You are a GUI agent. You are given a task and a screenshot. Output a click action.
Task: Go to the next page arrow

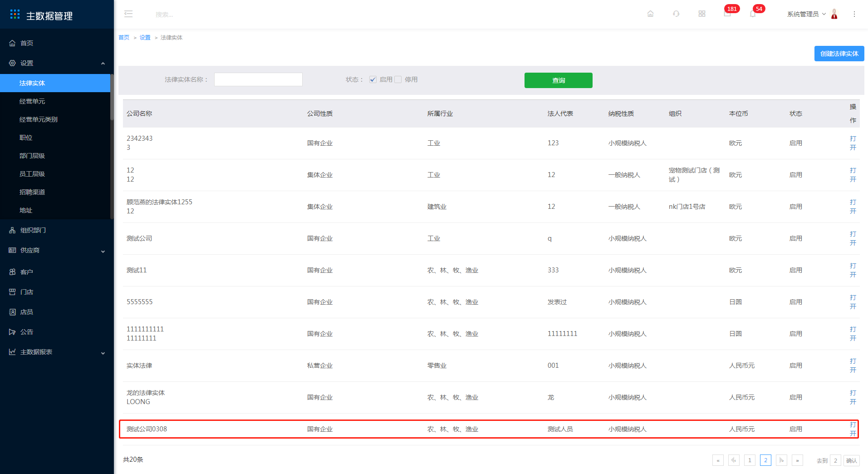click(781, 460)
